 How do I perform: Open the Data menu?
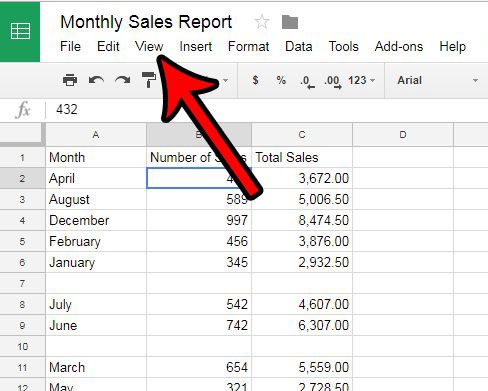tap(299, 46)
